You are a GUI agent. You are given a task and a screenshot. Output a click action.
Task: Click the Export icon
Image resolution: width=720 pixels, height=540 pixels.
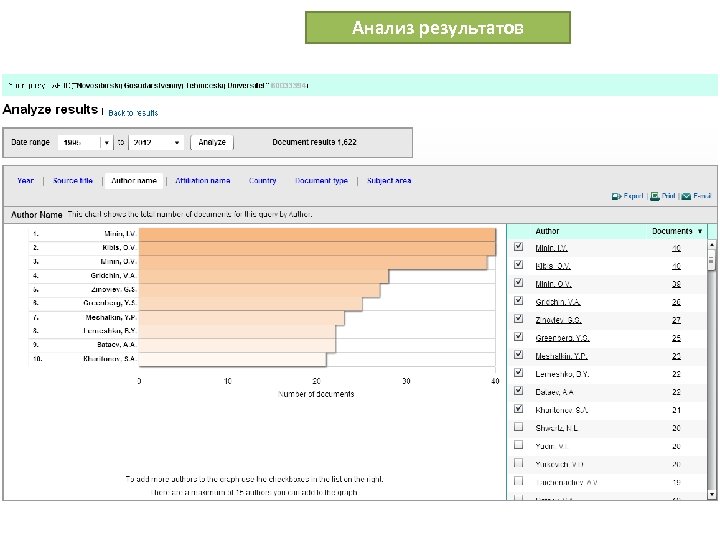[x=616, y=197]
